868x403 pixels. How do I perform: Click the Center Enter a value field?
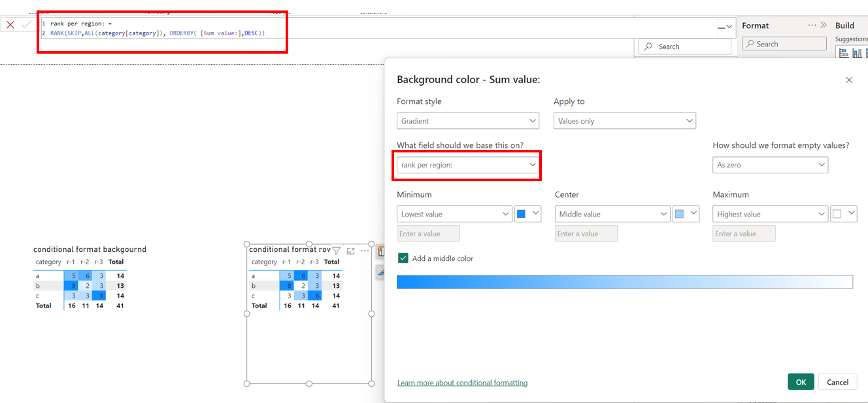tap(586, 234)
